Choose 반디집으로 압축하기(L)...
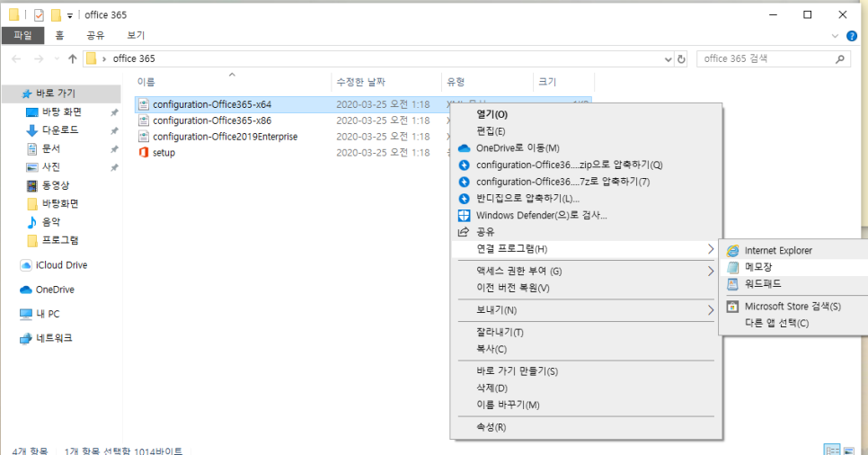 point(587,199)
